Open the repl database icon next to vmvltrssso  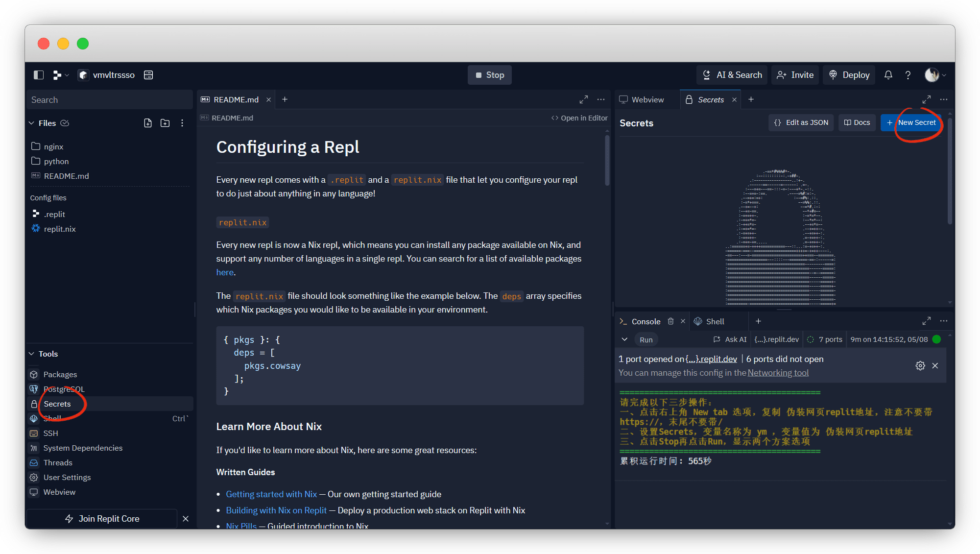click(x=148, y=75)
